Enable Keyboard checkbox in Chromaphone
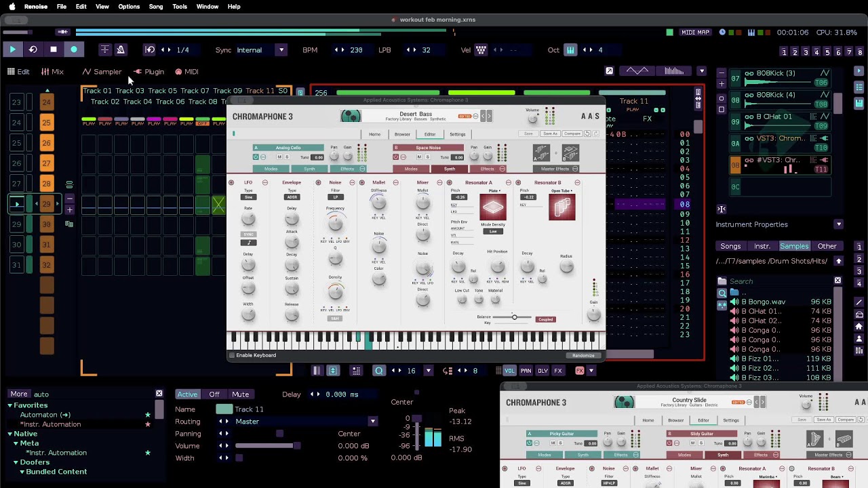The width and height of the screenshot is (868, 488). (x=232, y=355)
